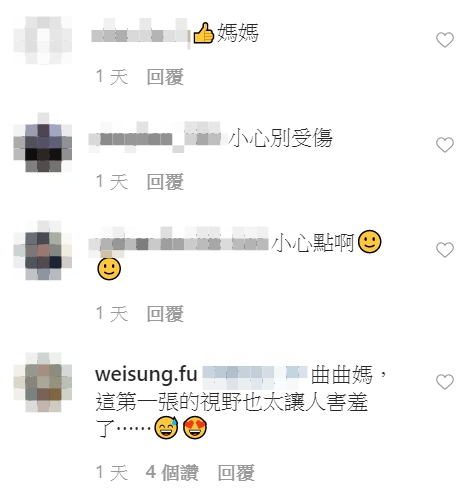Screen dimensions: 468x503
Task: Open blurred username before 媽媽 comment
Action: [140, 33]
